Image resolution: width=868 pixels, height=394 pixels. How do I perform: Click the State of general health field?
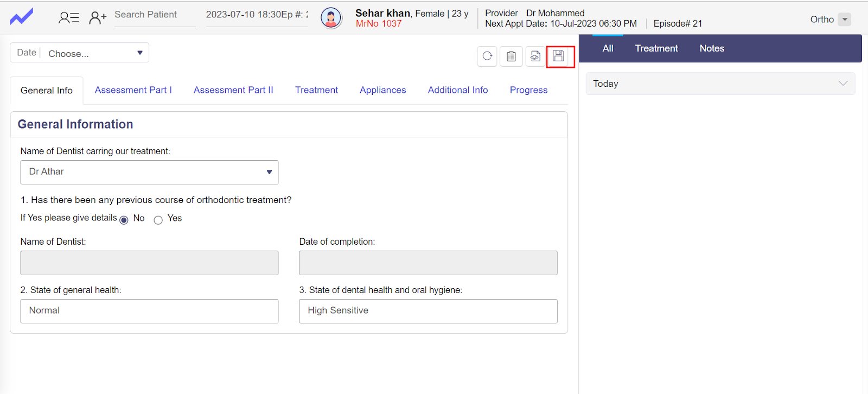[149, 311]
